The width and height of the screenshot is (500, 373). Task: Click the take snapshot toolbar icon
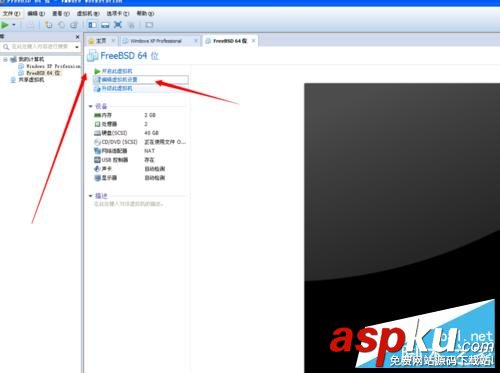tap(49, 25)
